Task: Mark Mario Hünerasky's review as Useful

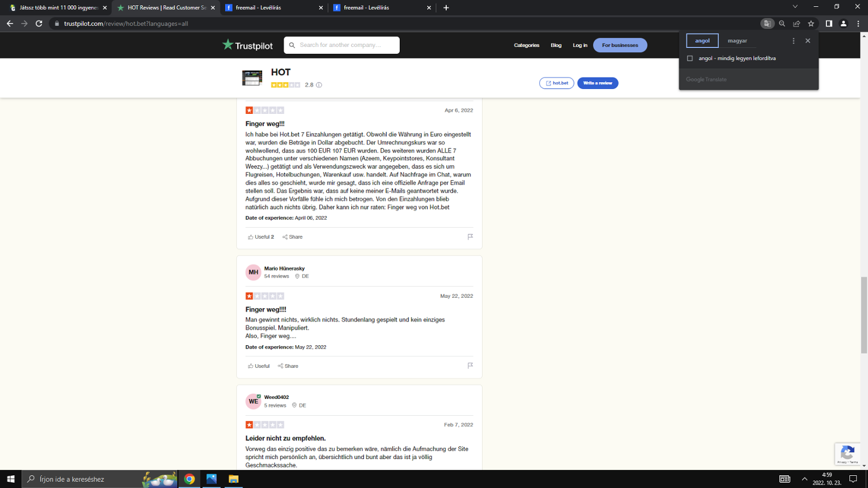Action: 259,366
